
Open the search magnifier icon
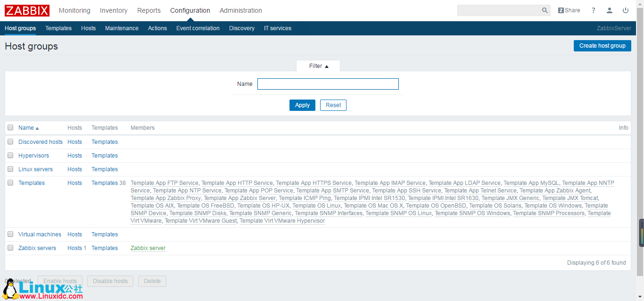[x=545, y=10]
